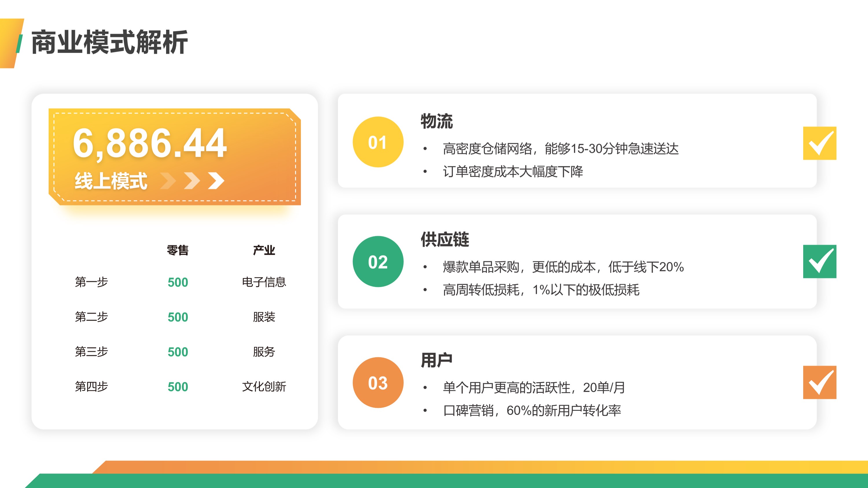Click the green 02 circle badge
Screen dimensions: 868x488
(x=378, y=262)
